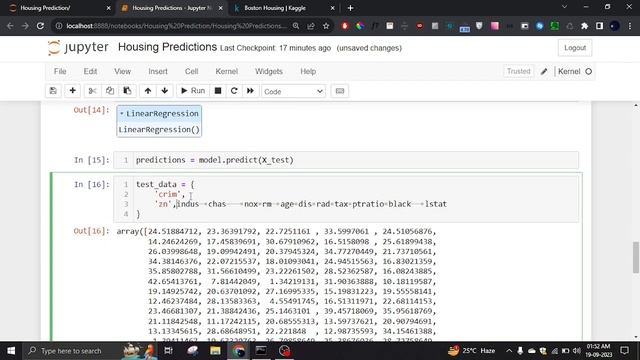Cut selected cells with the scissors icon
Screen dimensions: 640x360
(92, 91)
